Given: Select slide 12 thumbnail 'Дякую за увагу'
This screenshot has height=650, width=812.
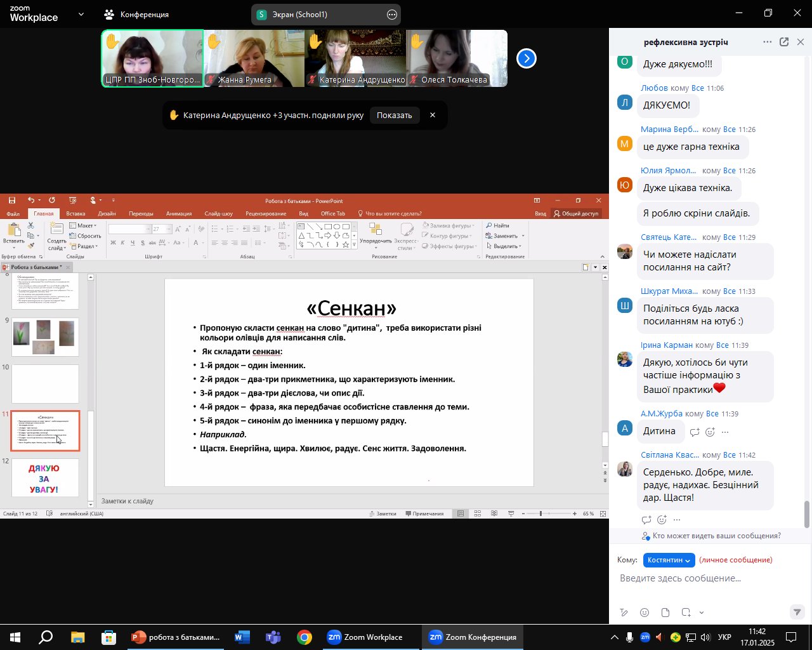Looking at the screenshot, I should [x=46, y=478].
